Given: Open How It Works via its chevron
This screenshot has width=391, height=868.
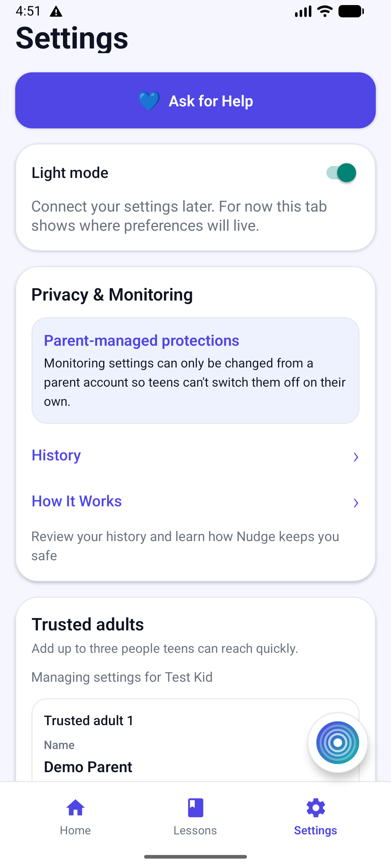Looking at the screenshot, I should (x=356, y=503).
